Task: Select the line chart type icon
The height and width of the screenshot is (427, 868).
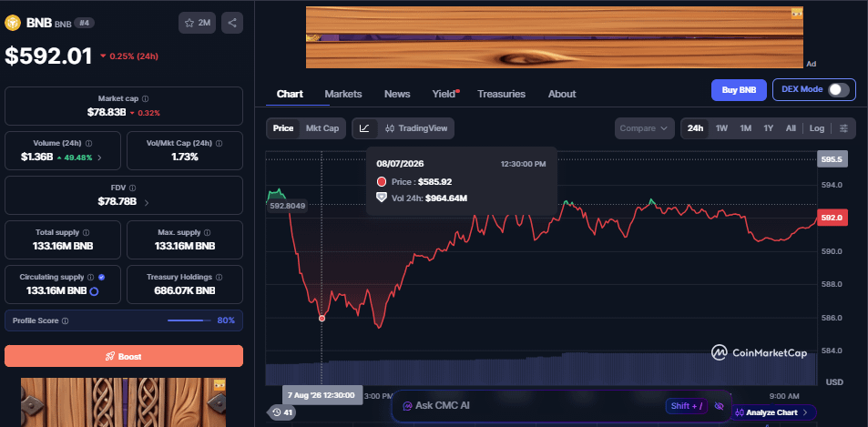Action: [364, 128]
